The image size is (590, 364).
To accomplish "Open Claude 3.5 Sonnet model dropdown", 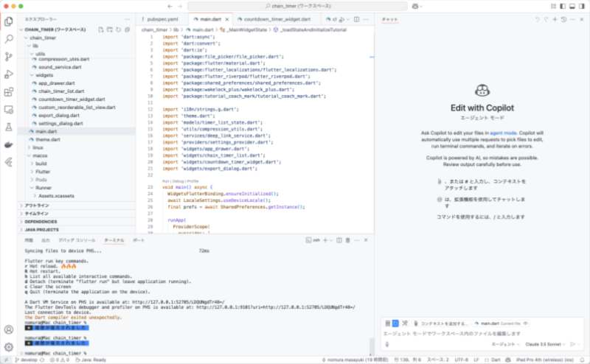I will pyautogui.click(x=545, y=344).
